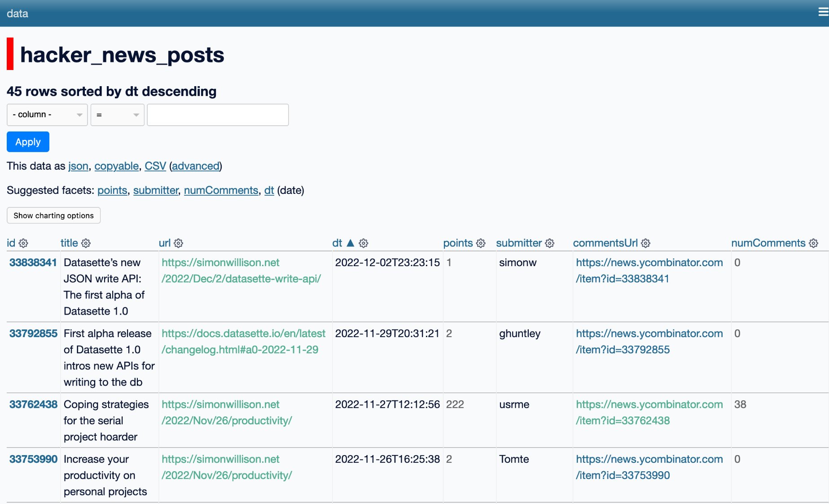This screenshot has height=504, width=829.
Task: Download this data as CSV
Action: (155, 166)
